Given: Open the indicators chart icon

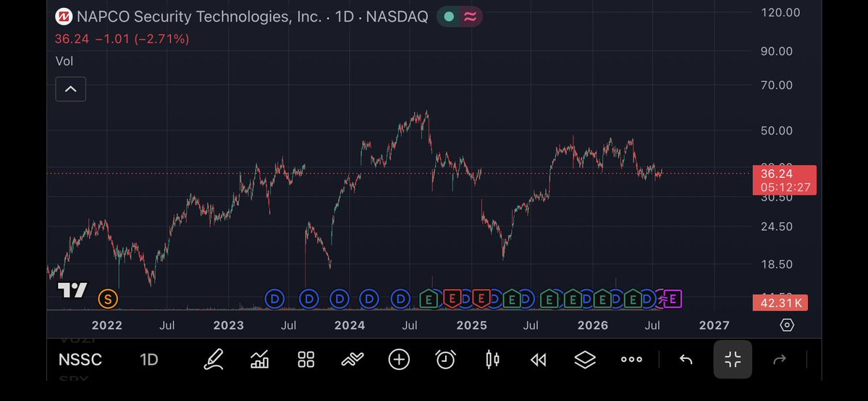Looking at the screenshot, I should [x=260, y=360].
